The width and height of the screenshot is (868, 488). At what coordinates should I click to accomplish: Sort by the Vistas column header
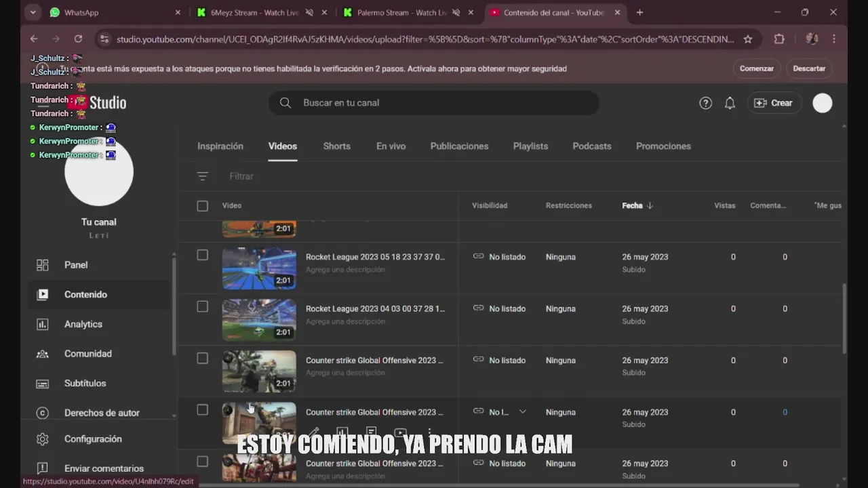pyautogui.click(x=724, y=205)
